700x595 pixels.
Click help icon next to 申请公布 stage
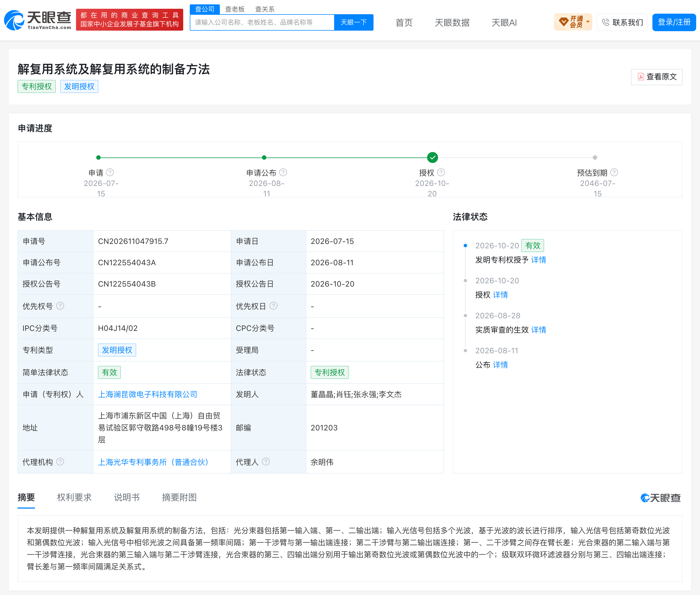(x=283, y=172)
